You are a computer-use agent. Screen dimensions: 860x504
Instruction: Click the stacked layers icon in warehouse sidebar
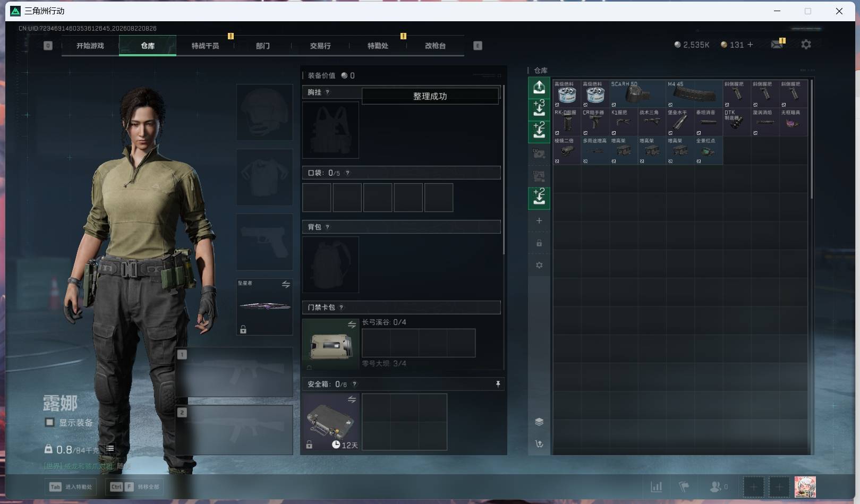coord(539,422)
